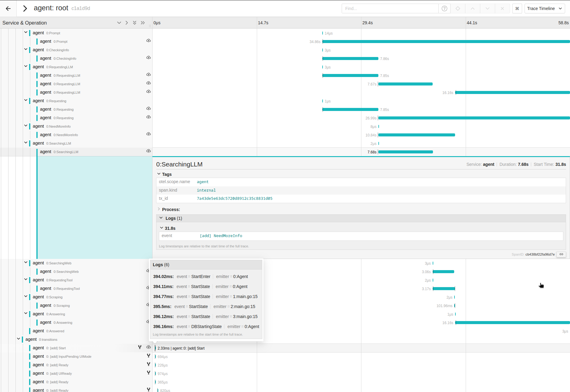
Task: Click into the Find search field
Action: pos(390,8)
